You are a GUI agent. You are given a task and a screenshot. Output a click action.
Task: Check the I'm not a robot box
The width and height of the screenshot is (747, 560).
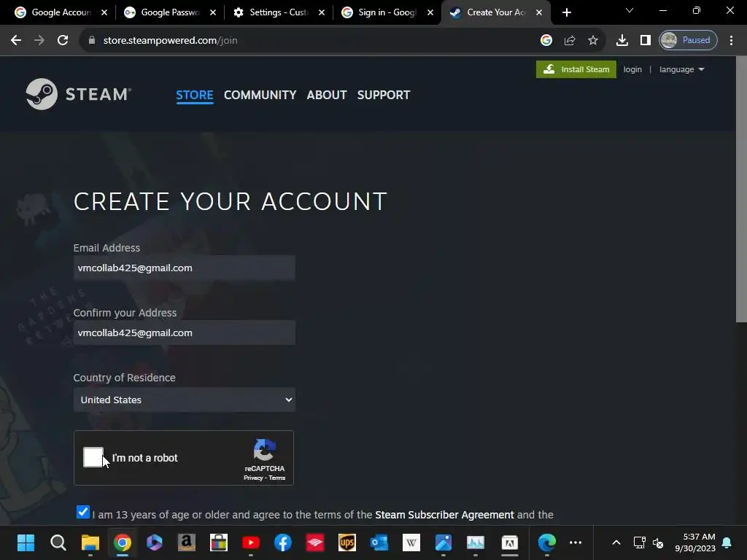[x=93, y=457]
